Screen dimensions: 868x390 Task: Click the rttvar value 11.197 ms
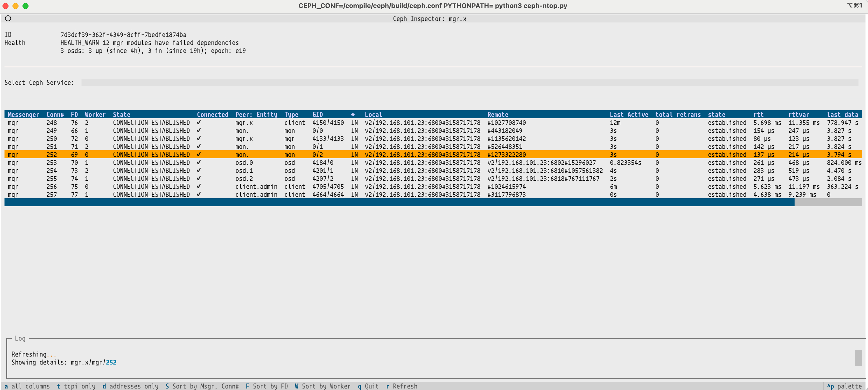tap(804, 187)
